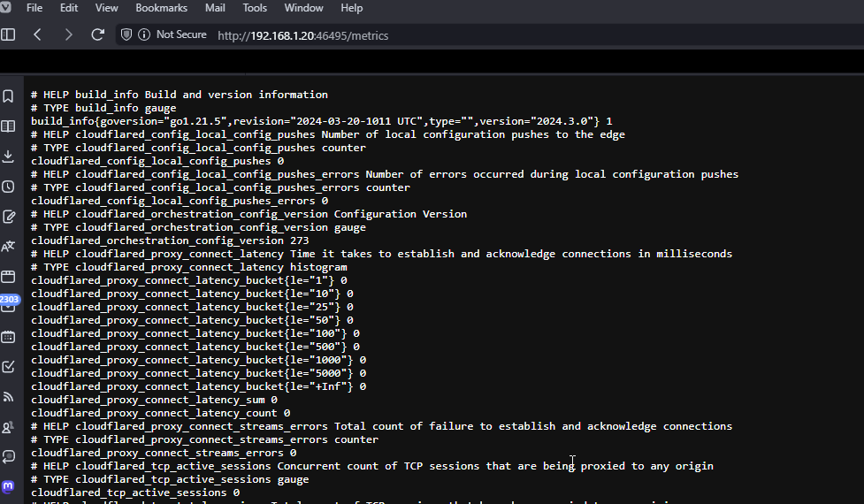This screenshot has height=504, width=864.
Task: Show site info for Not Secure
Action: [x=172, y=34]
